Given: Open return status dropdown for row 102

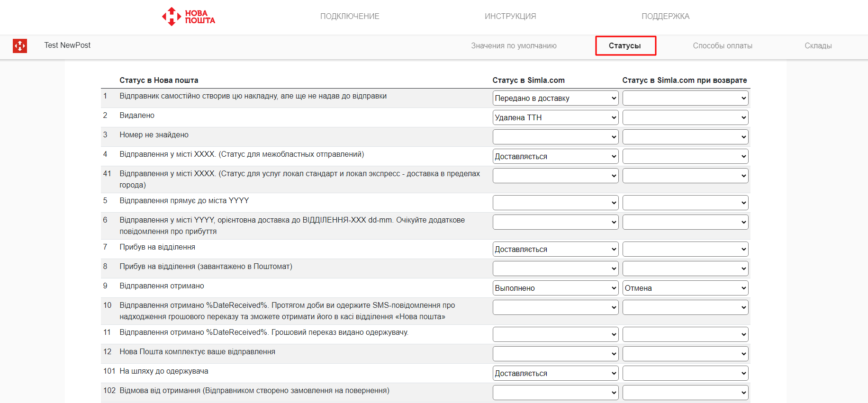Looking at the screenshot, I should [686, 393].
